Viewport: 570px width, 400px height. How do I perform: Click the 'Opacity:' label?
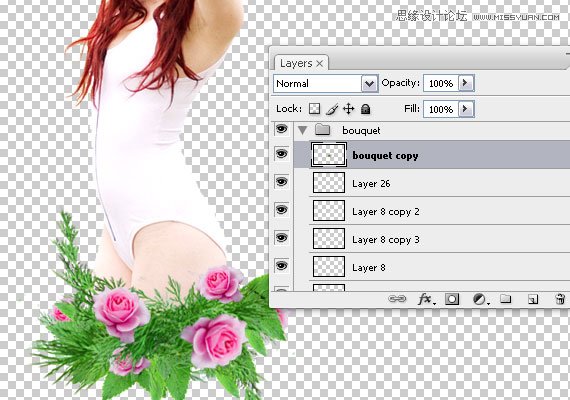tap(401, 83)
